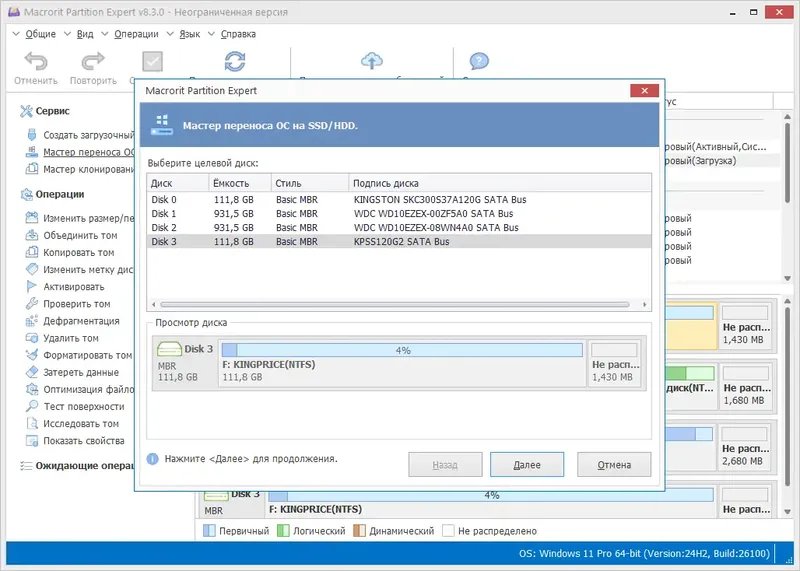Click the bootable media icon next to Создать загрузочный
The height and width of the screenshot is (571, 800).
(x=32, y=135)
